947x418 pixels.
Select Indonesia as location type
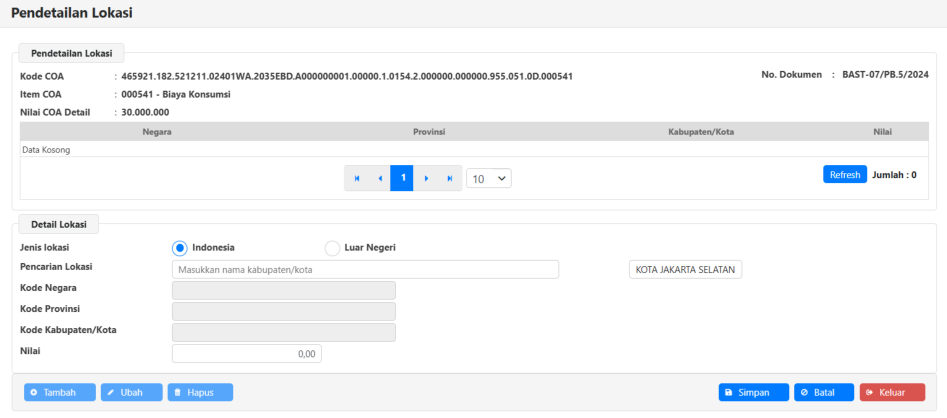pyautogui.click(x=180, y=248)
